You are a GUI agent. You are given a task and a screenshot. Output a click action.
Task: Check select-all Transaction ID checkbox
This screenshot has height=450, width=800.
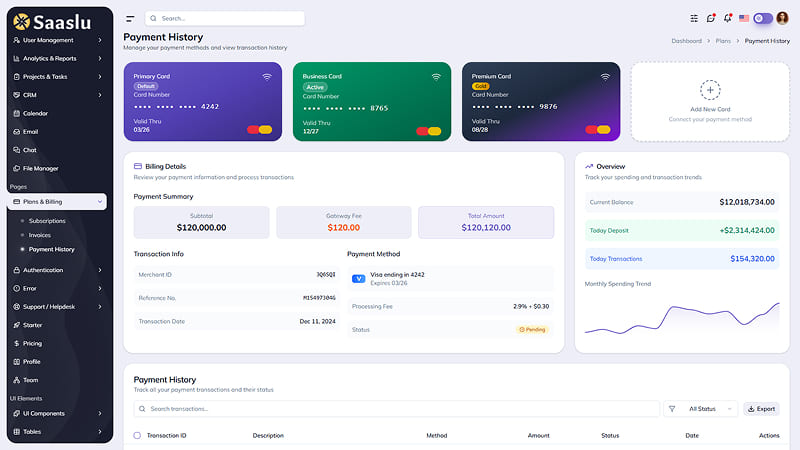click(x=137, y=435)
